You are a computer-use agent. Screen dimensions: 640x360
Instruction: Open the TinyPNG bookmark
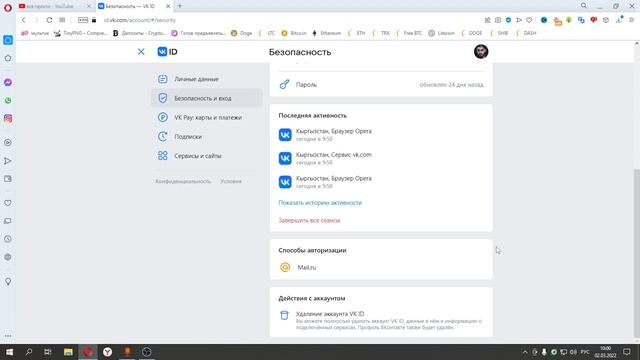tap(80, 33)
